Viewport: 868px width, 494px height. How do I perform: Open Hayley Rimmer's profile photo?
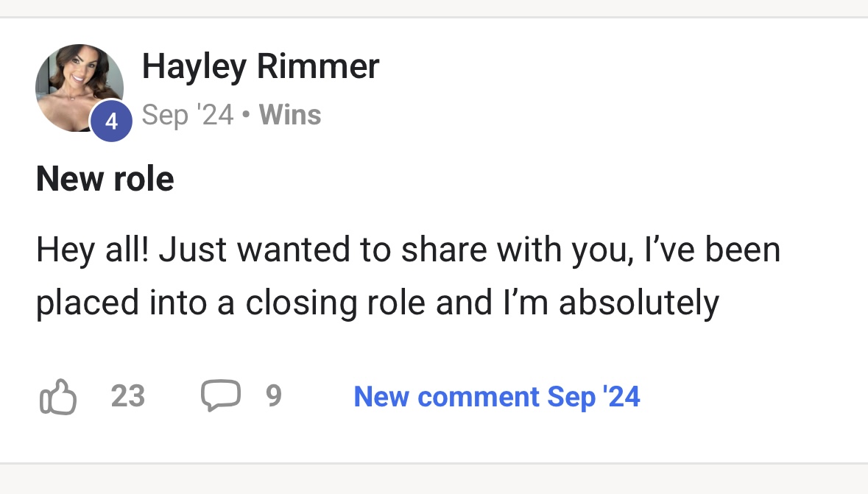pos(77,85)
